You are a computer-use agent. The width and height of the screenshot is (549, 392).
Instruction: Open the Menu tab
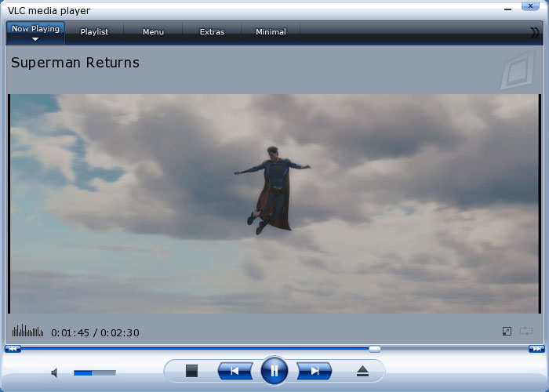click(x=153, y=32)
